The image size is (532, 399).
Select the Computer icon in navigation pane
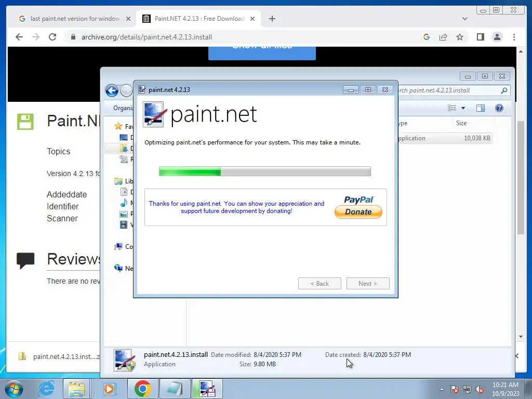(118, 247)
